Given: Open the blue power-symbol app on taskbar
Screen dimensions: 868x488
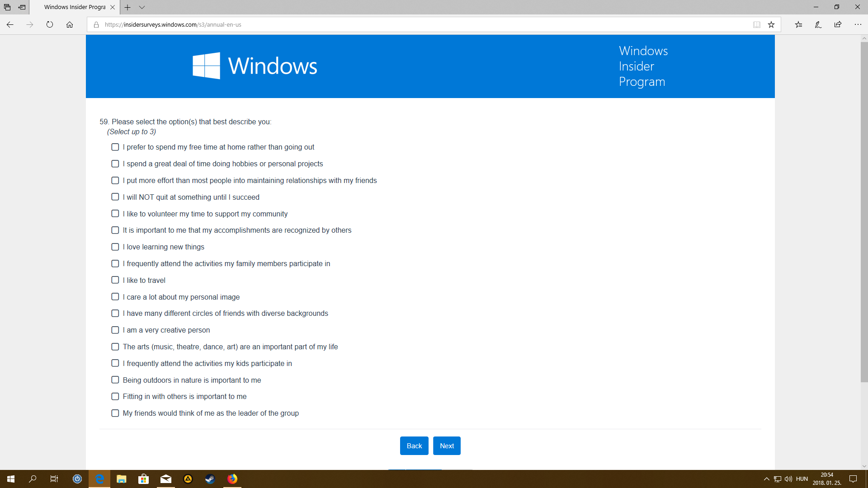Looking at the screenshot, I should tap(77, 479).
